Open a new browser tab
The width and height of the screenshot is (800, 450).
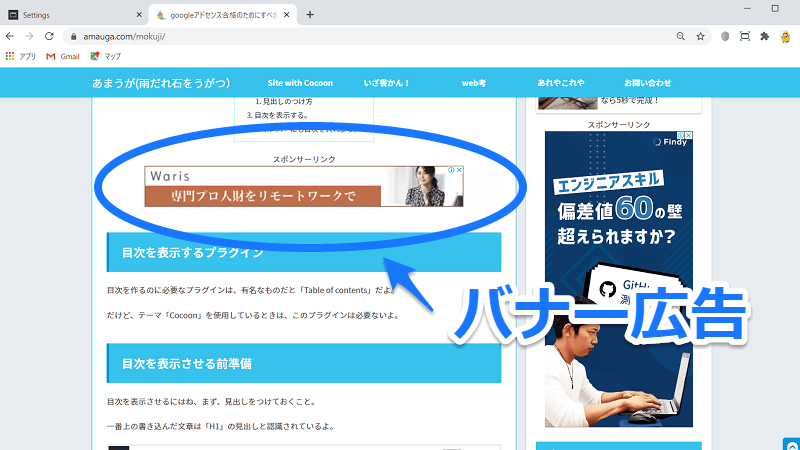310,14
